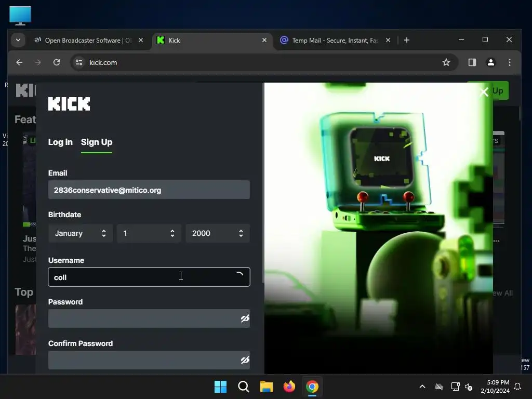This screenshot has height=399, width=532.
Task: Click the OneDrive cloud tray icon
Action: 439,387
